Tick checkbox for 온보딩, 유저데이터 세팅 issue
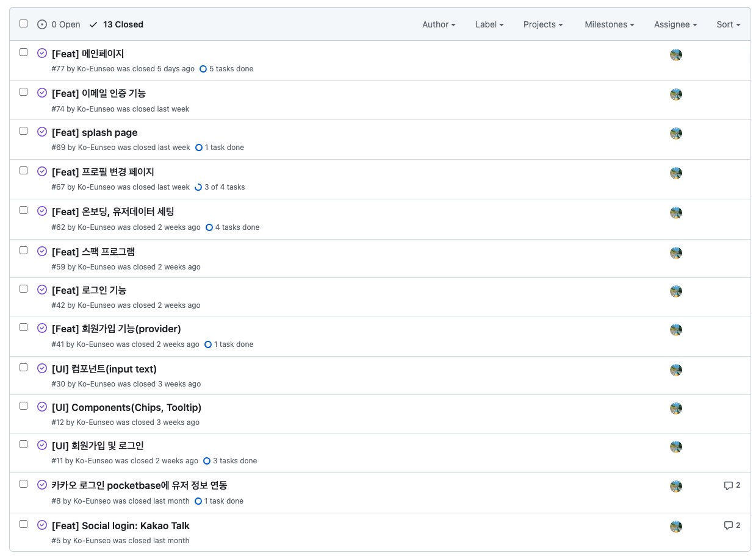 (x=23, y=210)
